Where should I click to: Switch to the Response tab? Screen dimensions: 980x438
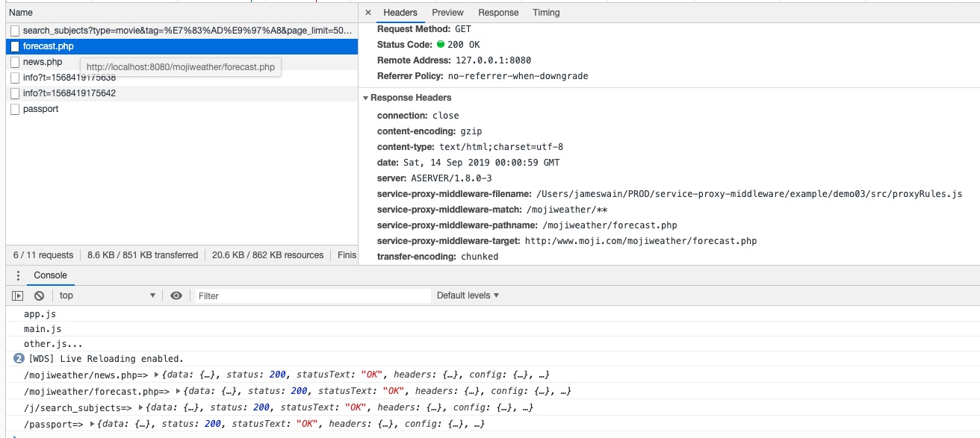pos(498,13)
